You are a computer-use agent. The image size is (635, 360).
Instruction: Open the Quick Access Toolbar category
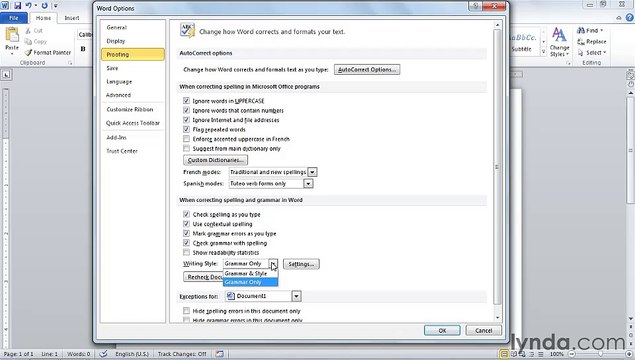pyautogui.click(x=133, y=123)
